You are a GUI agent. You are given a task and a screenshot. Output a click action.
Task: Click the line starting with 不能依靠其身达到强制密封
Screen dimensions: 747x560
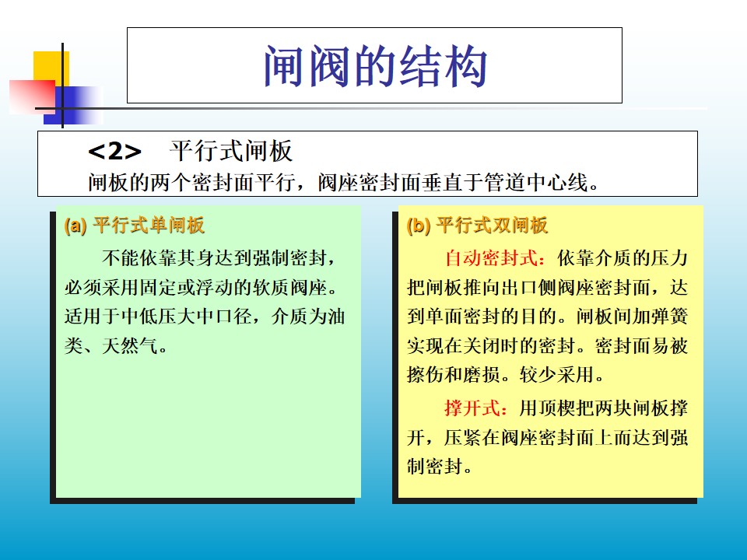point(221,258)
